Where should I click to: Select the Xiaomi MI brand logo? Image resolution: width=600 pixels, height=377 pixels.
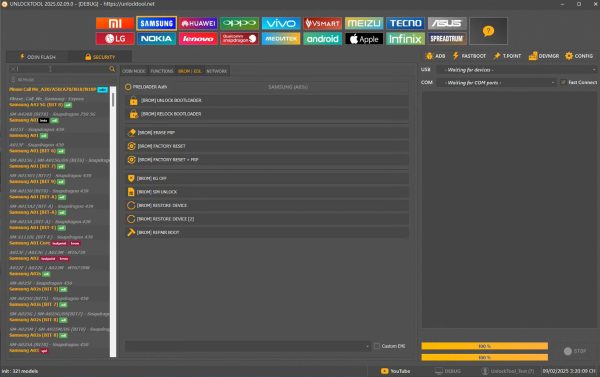[115, 23]
